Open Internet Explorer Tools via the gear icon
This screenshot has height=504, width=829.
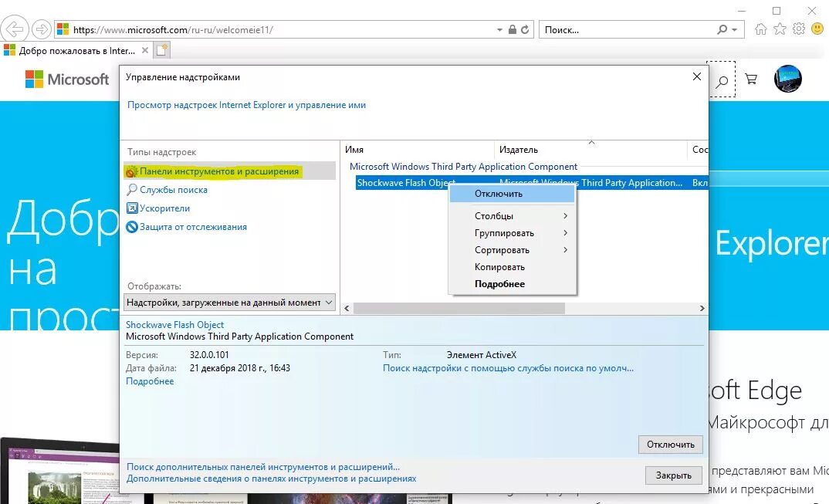(798, 29)
